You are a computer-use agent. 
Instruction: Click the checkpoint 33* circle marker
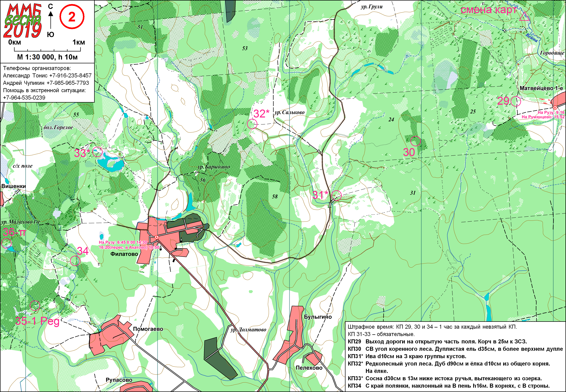click(97, 152)
